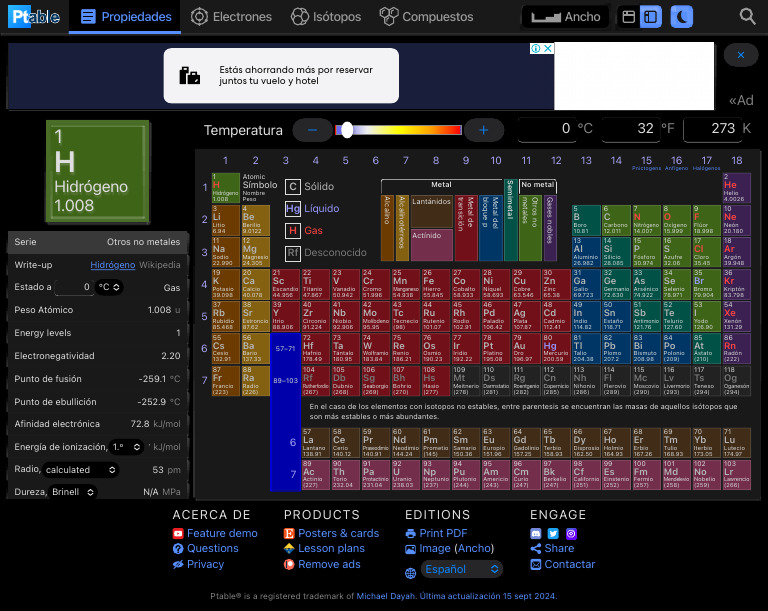Open Posters & cards link
This screenshot has height=611, width=768.
pos(332,533)
